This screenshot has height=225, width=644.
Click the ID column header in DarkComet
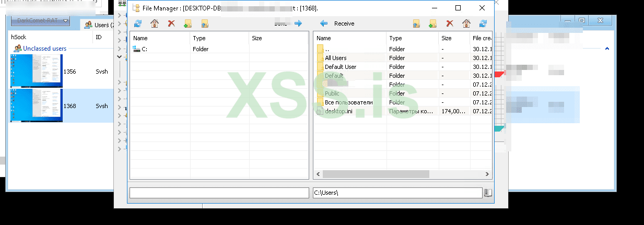103,37
